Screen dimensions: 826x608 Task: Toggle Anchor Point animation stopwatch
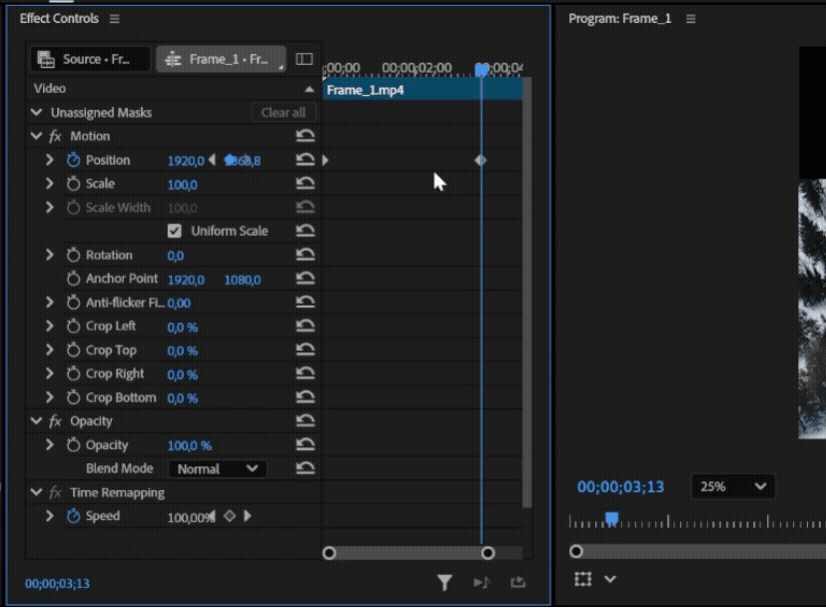click(x=73, y=279)
